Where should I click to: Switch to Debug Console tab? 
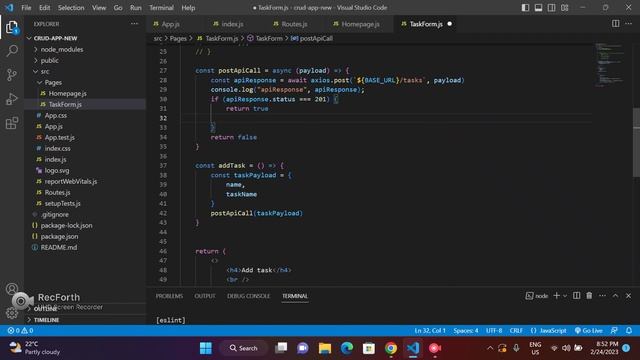click(x=249, y=296)
